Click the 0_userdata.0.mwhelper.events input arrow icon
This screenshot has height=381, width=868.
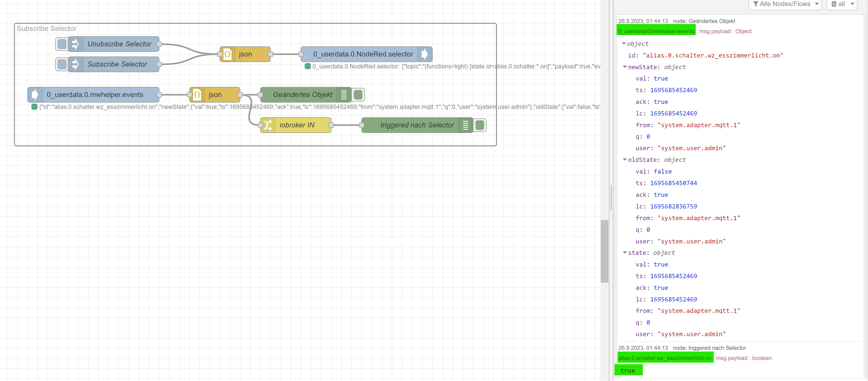(x=35, y=95)
